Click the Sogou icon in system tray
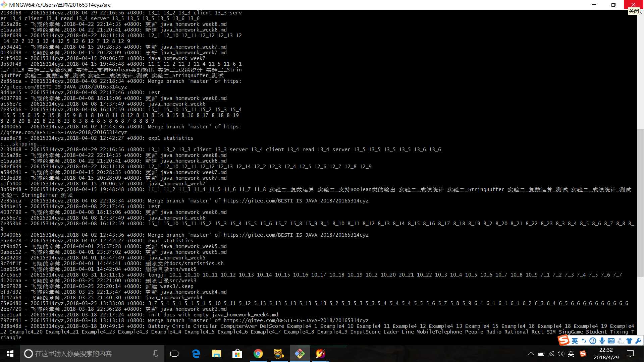This screenshot has width=644, height=362. pyautogui.click(x=583, y=354)
